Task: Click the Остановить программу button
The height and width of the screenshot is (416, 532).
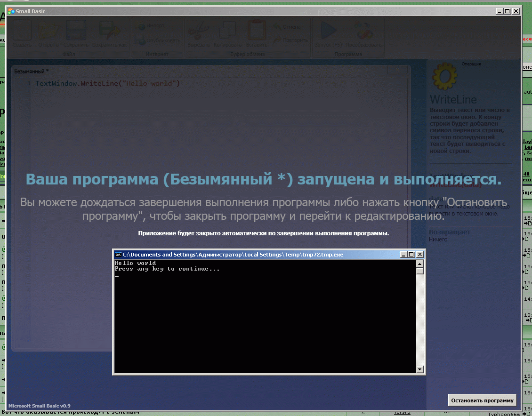Action: [482, 400]
